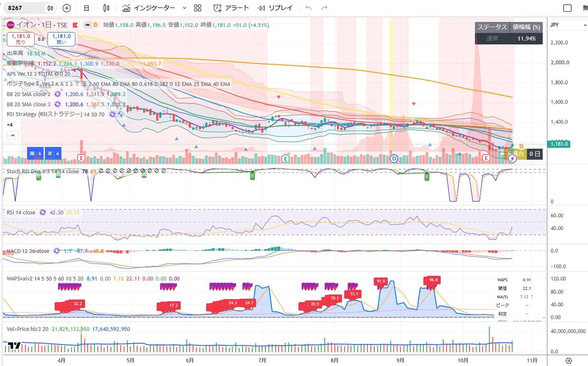Expand the indicator favorites chevron

(x=184, y=8)
